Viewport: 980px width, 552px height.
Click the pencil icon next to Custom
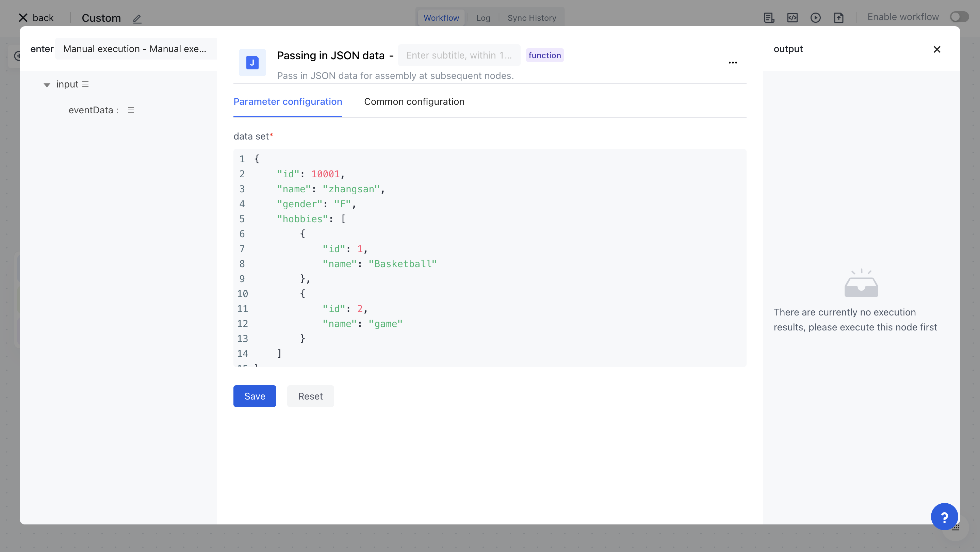(x=137, y=18)
